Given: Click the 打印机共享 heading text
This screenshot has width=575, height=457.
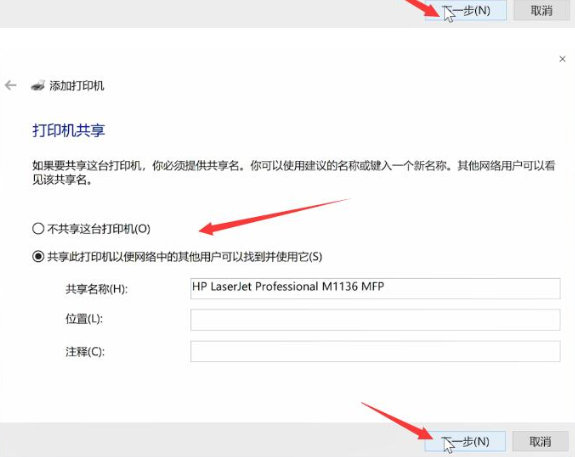Looking at the screenshot, I should coord(69,130).
